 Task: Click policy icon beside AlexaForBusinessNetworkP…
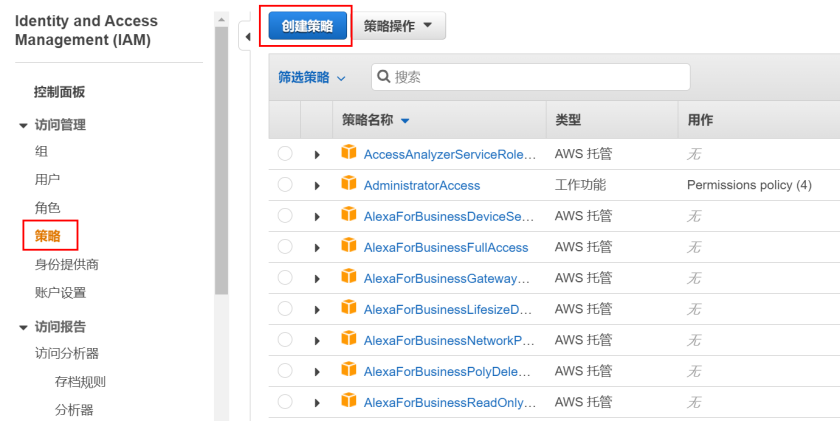[349, 338]
